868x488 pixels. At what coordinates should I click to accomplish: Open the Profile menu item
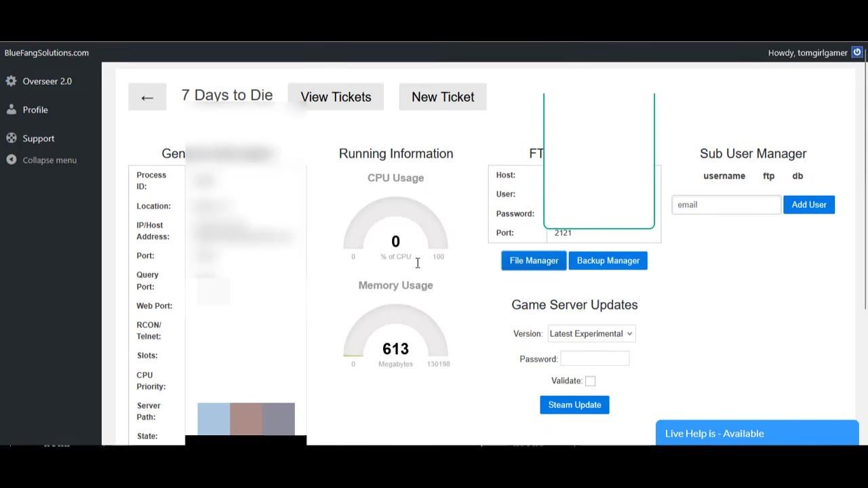35,110
